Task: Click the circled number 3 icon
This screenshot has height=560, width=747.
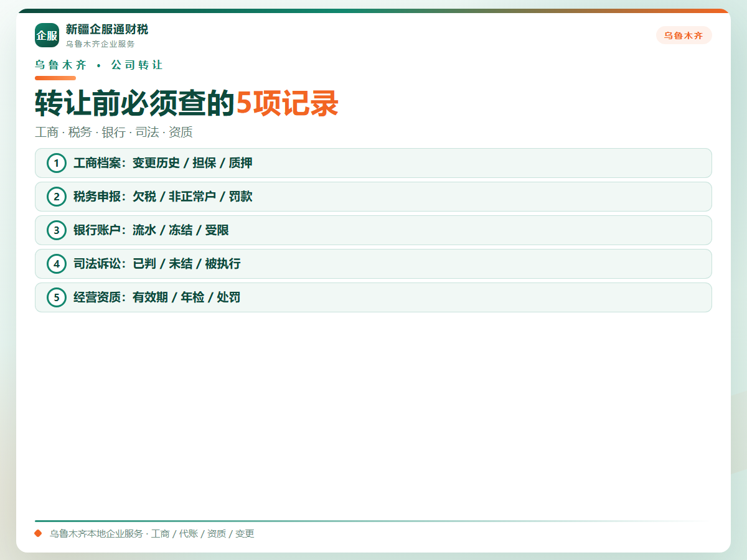Action: pos(57,230)
